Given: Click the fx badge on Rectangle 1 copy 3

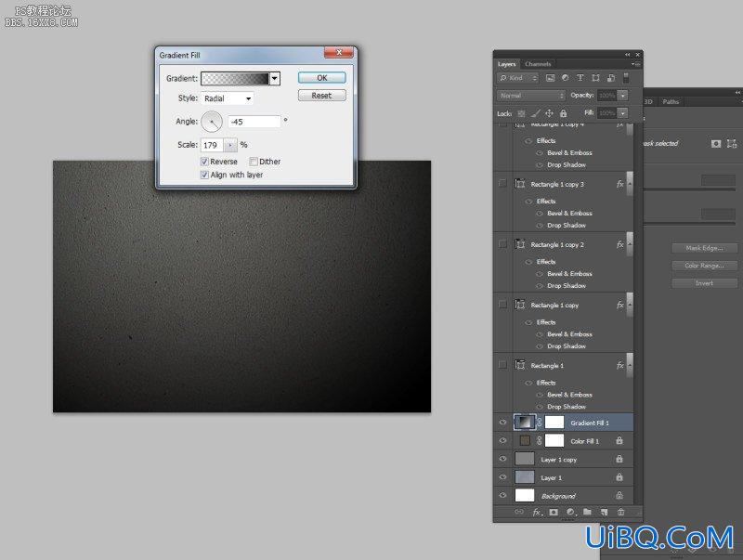Looking at the screenshot, I should tap(619, 184).
